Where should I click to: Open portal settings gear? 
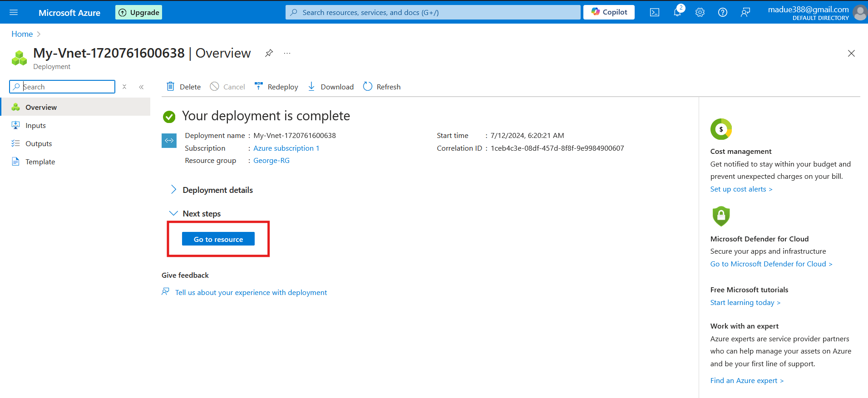[x=700, y=12]
